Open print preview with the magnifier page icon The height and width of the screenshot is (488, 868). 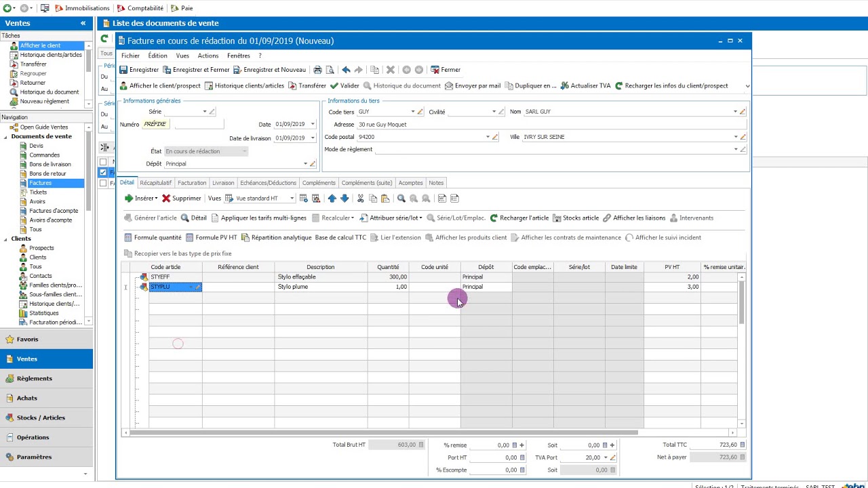pos(330,70)
